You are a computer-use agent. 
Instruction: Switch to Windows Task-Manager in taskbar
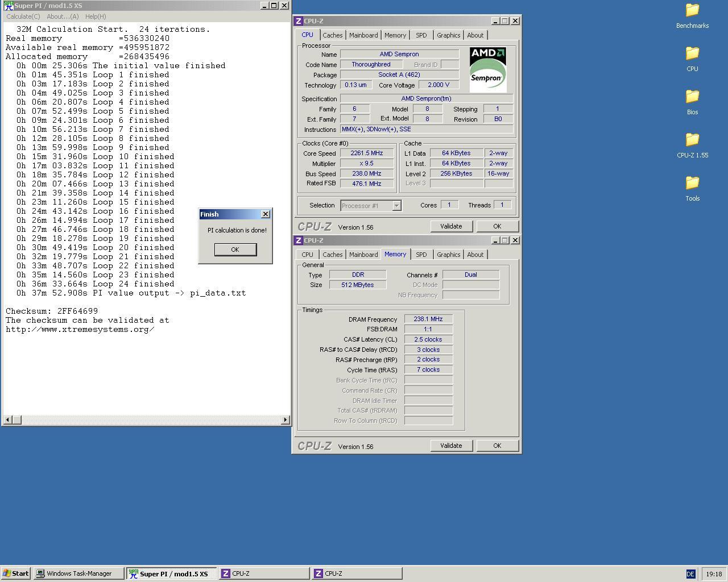[x=78, y=573]
